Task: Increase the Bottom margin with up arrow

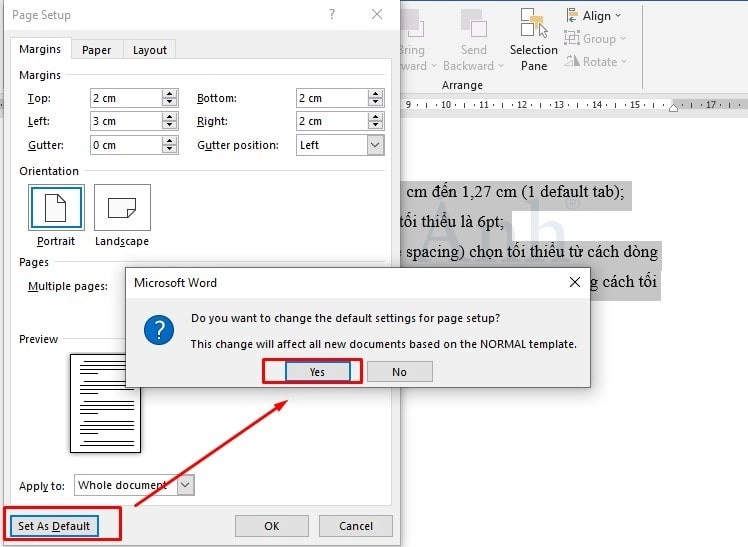Action: pos(375,93)
